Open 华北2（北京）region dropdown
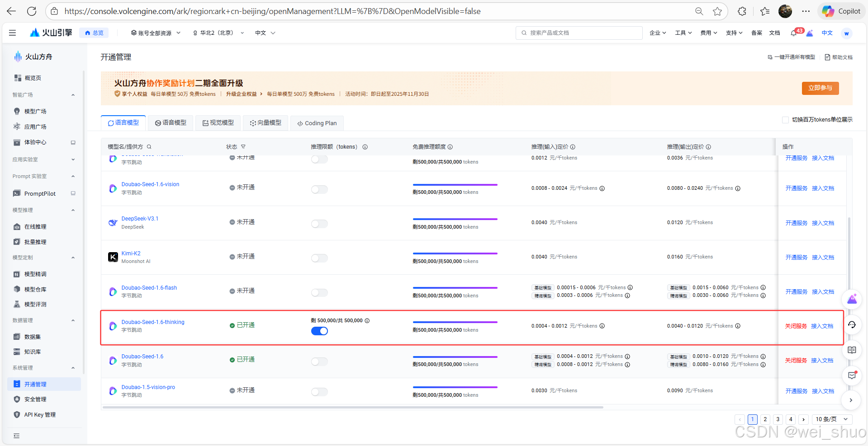 pos(218,33)
